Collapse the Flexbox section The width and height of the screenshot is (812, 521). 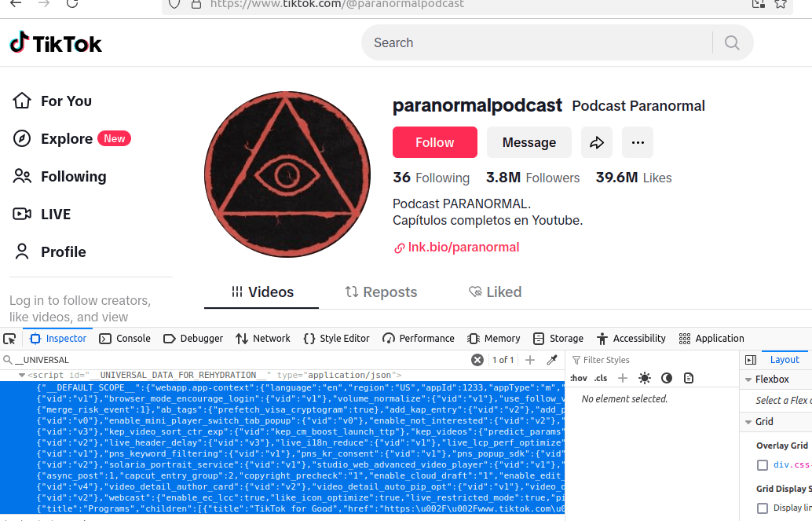(x=748, y=380)
